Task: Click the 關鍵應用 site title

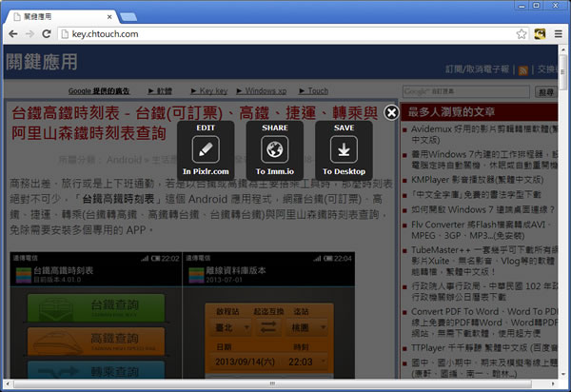Action: (42, 62)
